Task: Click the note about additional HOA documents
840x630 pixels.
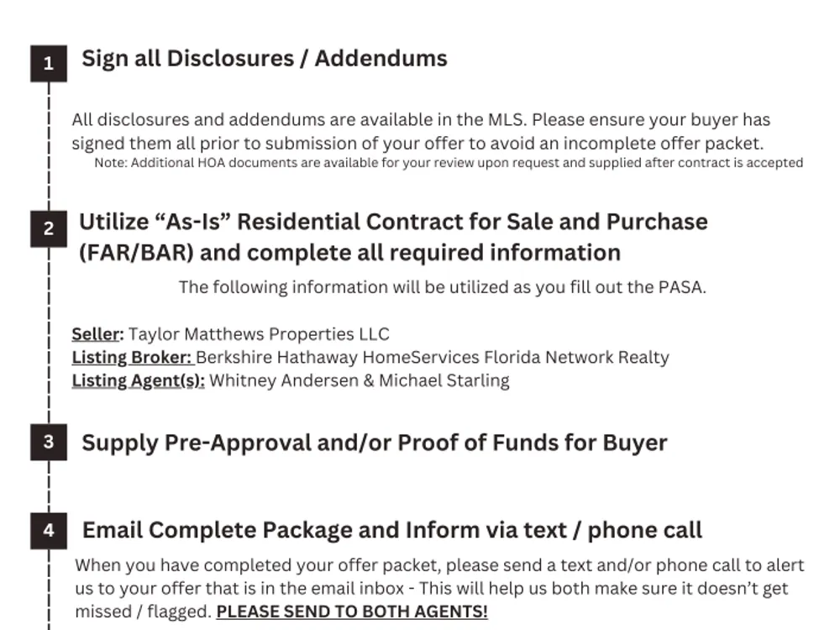Action: coord(449,163)
